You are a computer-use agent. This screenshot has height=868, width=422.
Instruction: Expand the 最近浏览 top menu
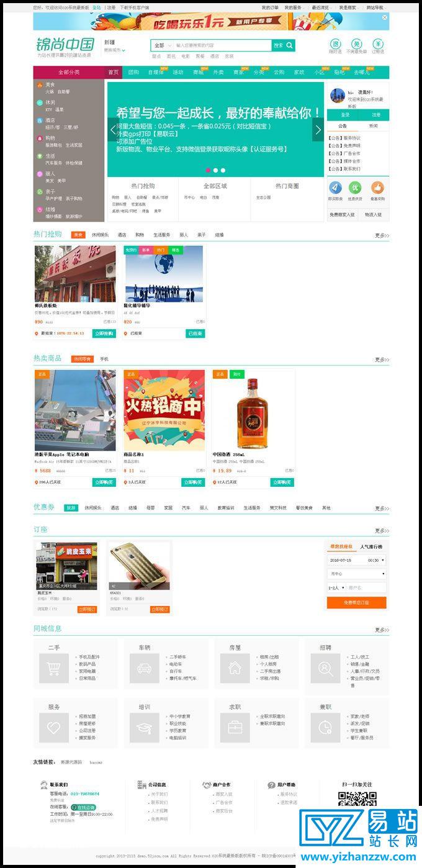pos(321,7)
